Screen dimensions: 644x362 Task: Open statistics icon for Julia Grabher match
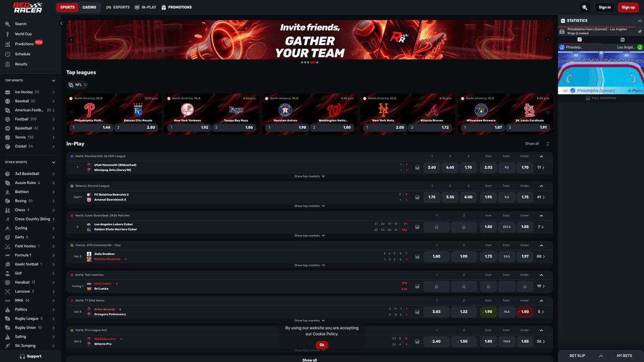(417, 257)
